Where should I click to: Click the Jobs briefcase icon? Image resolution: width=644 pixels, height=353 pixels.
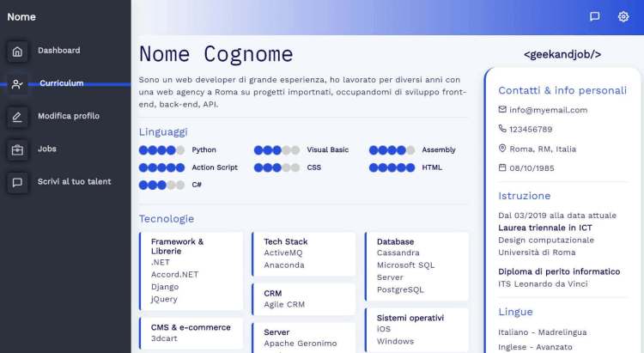click(17, 150)
